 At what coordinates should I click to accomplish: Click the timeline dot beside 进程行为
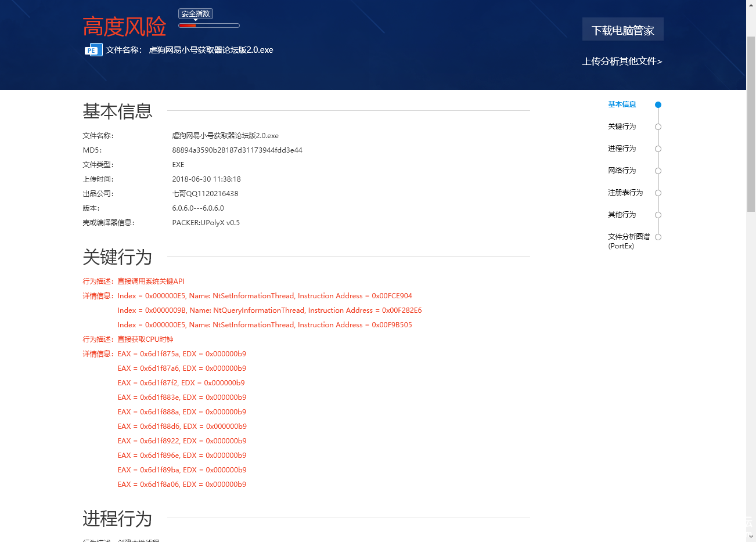coord(658,149)
